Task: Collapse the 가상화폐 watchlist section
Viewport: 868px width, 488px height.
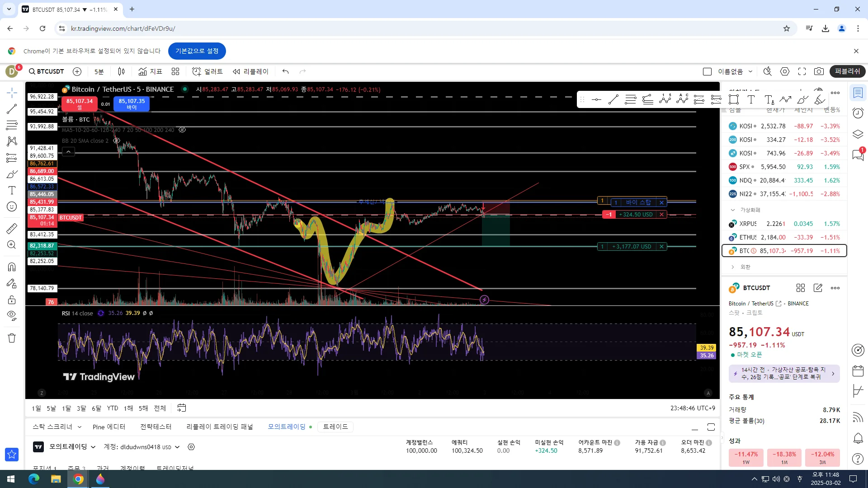Action: tap(733, 210)
